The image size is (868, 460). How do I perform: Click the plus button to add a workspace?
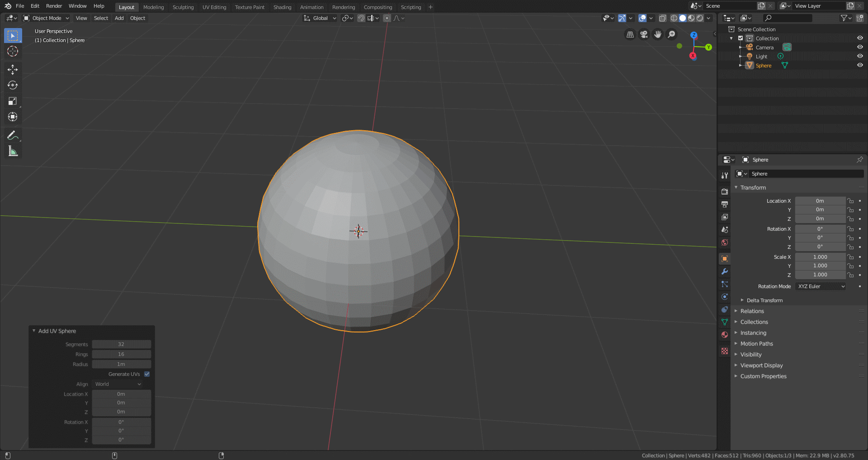pos(430,7)
